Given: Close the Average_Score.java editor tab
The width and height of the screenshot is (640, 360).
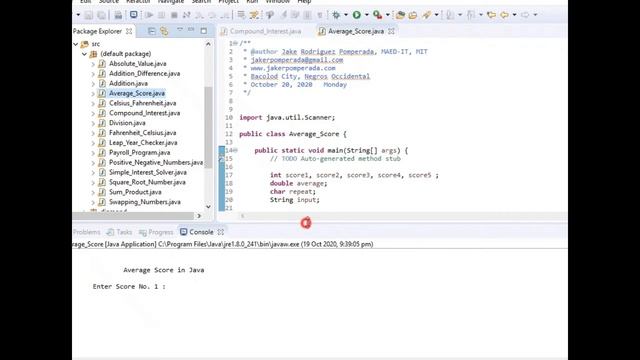Looking at the screenshot, I should click(x=391, y=31).
